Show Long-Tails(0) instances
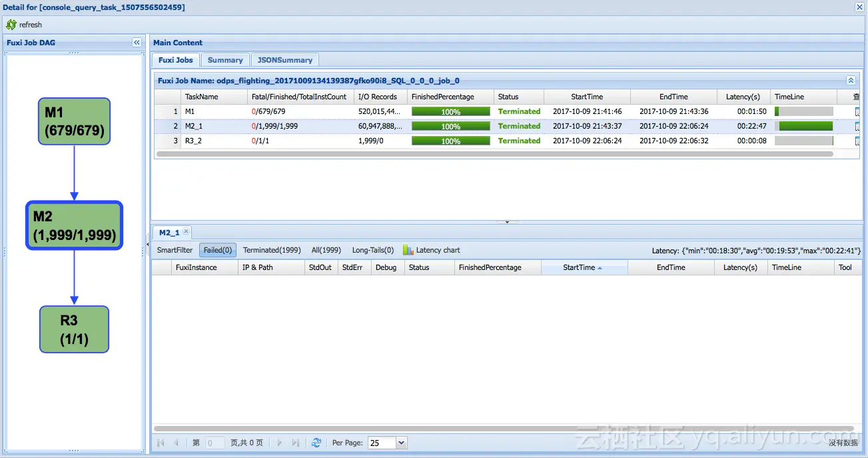868x458 pixels. tap(373, 250)
